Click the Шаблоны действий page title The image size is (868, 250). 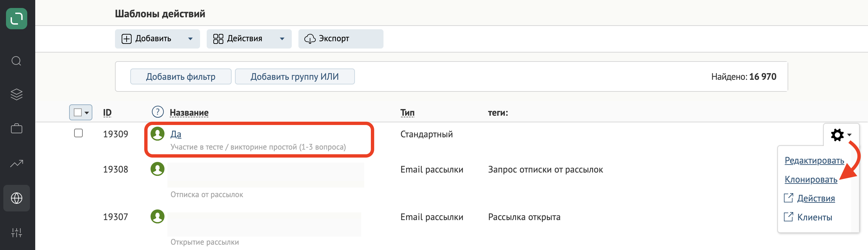point(160,14)
